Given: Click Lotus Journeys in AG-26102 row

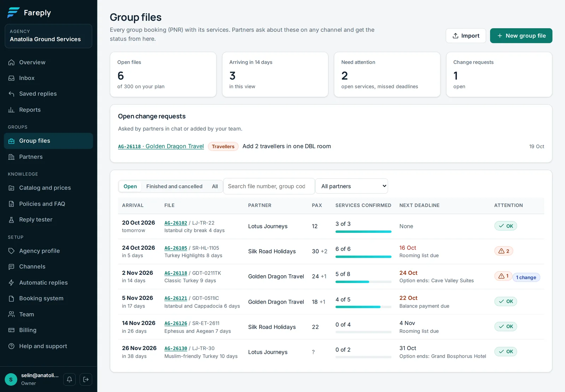Looking at the screenshot, I should point(268,226).
